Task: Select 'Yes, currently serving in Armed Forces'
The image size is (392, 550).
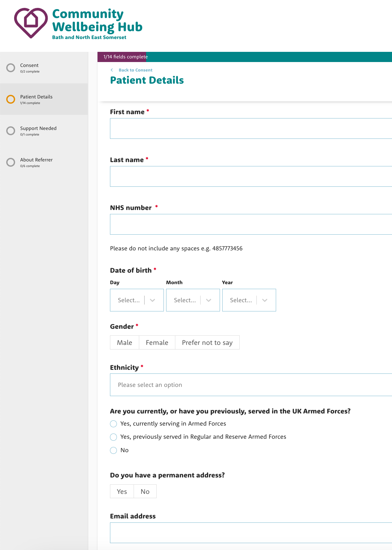Action: (x=114, y=424)
